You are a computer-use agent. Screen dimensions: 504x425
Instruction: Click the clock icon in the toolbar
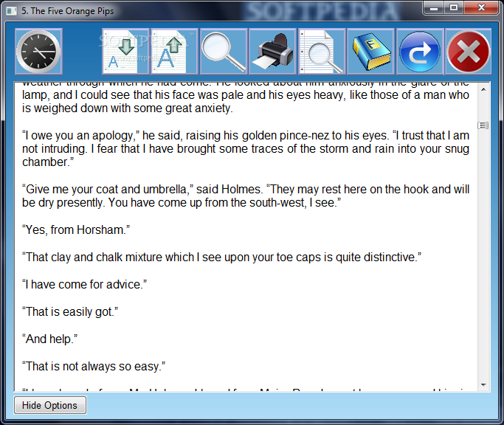click(38, 52)
